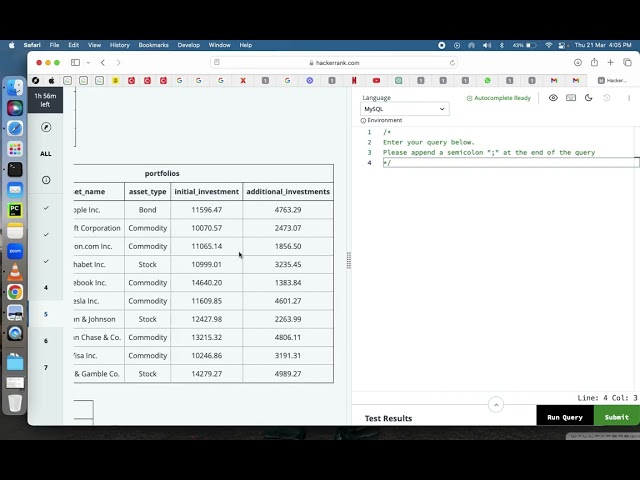Image resolution: width=640 pixels, height=480 pixels.
Task: Click the volume icon in menu bar
Action: click(487, 45)
